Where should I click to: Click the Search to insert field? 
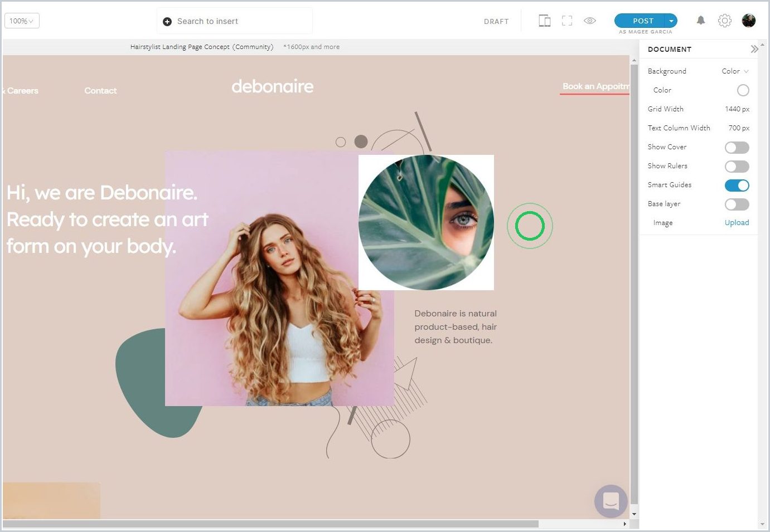pos(235,21)
